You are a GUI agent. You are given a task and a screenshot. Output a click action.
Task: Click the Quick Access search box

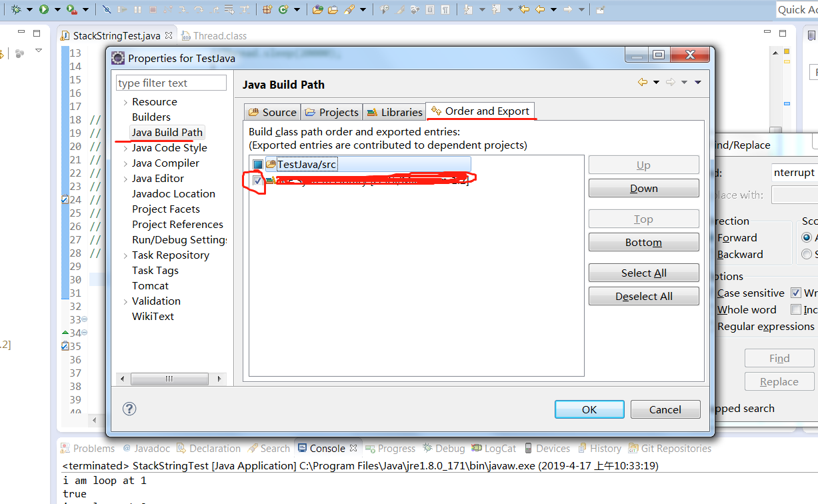pos(797,9)
